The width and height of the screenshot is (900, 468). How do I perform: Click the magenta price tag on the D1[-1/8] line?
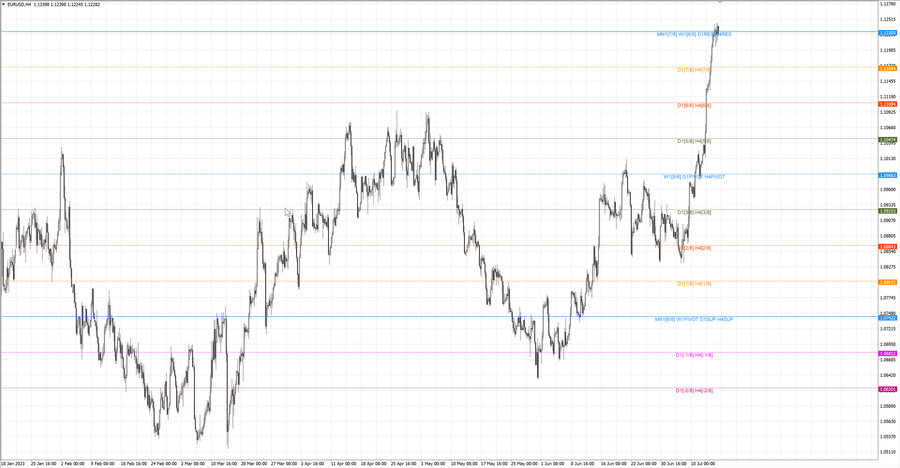click(887, 354)
